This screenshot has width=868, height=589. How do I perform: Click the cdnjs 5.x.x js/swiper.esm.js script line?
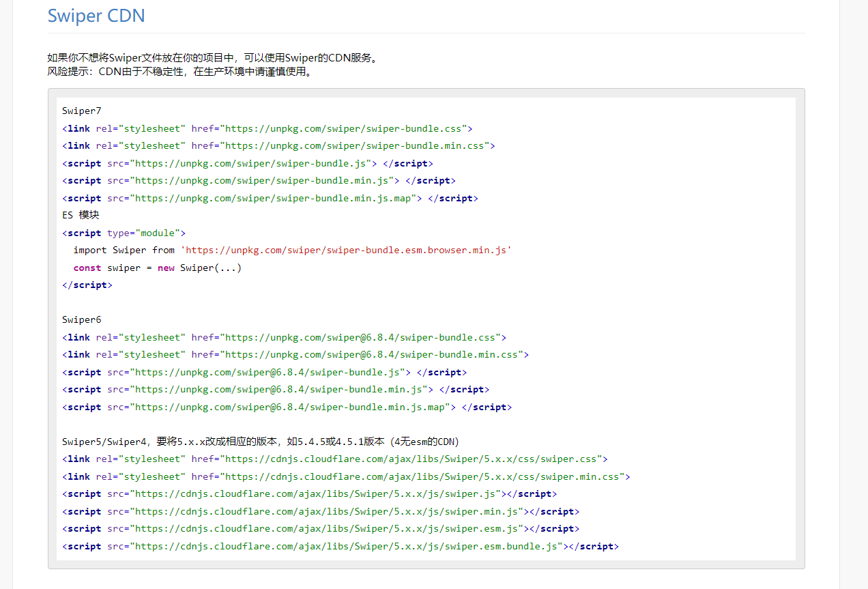321,528
